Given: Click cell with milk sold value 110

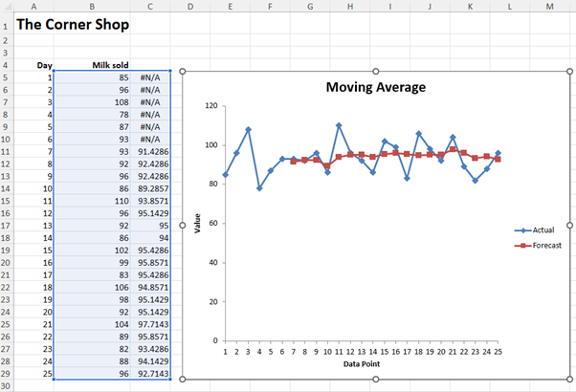Looking at the screenshot, I should [x=92, y=201].
